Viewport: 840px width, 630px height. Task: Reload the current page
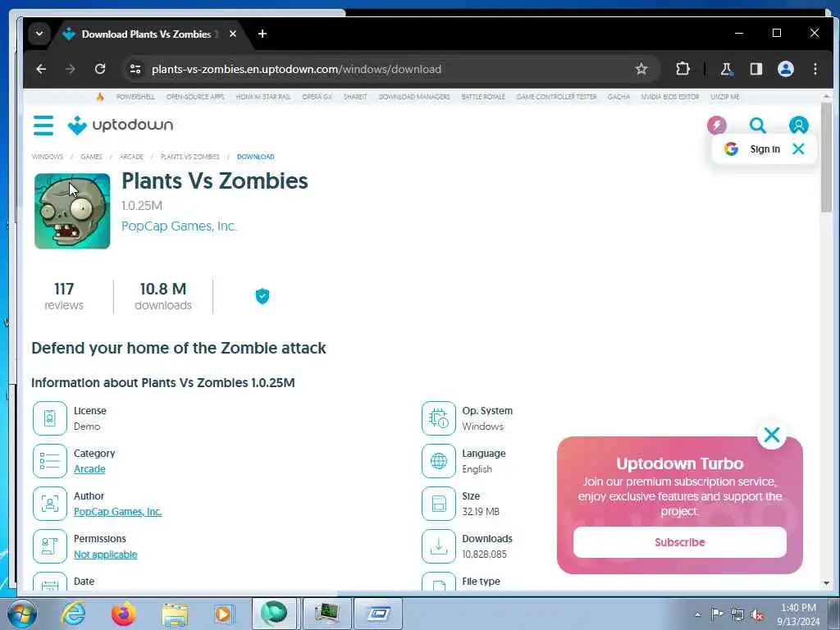(x=99, y=69)
